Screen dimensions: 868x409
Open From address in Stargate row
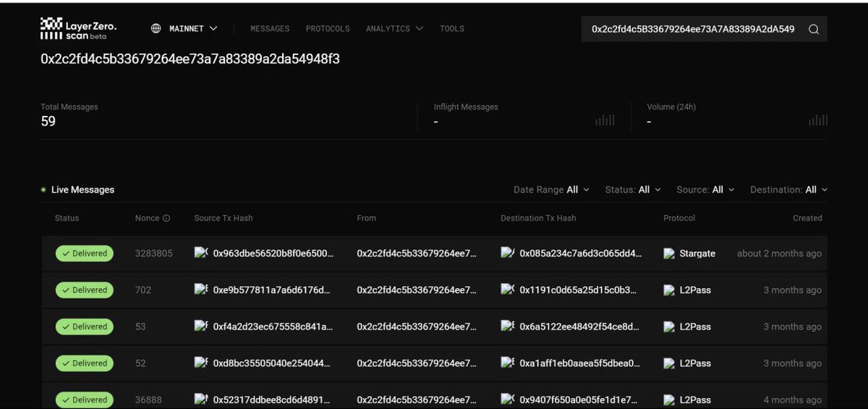[x=417, y=253]
